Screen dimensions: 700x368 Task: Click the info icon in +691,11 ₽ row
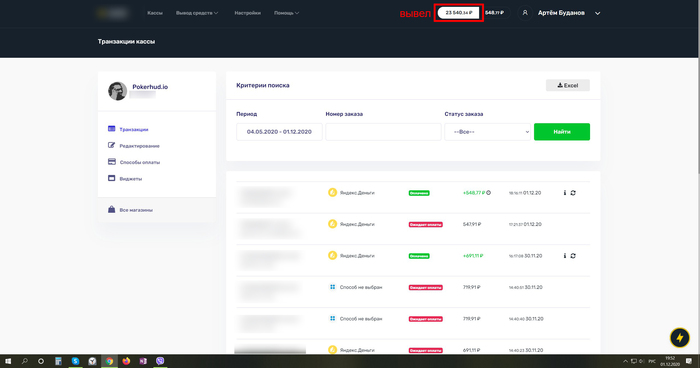click(x=565, y=256)
